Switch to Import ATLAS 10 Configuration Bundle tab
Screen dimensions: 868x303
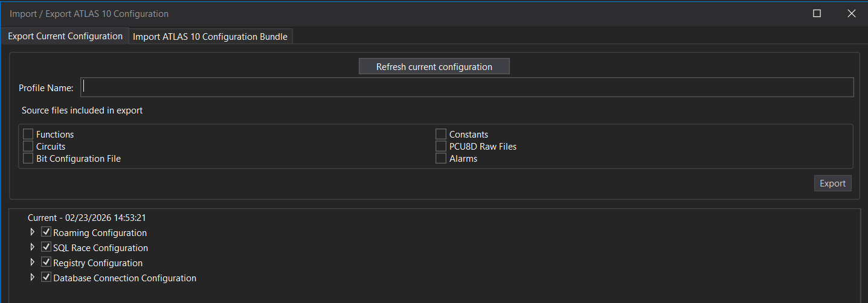point(210,36)
